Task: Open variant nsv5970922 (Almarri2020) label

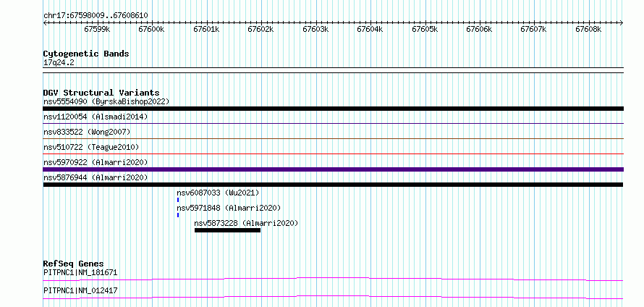Action: 96,162
